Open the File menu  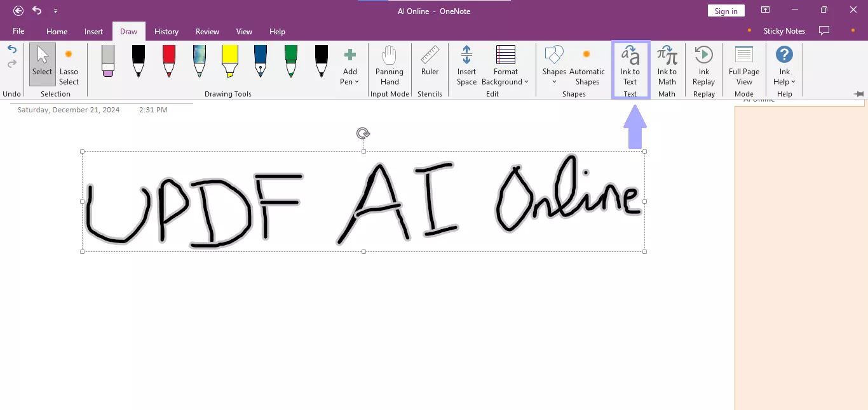point(18,31)
